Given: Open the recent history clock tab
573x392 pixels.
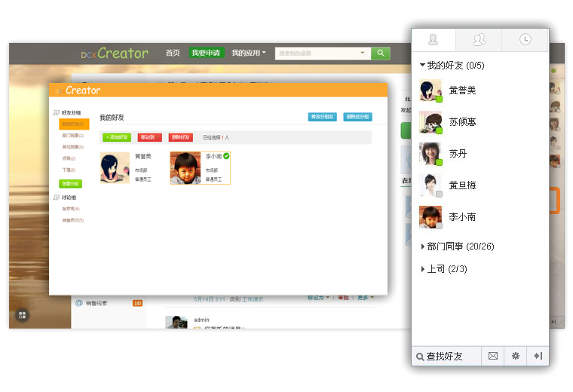Looking at the screenshot, I should [x=525, y=40].
